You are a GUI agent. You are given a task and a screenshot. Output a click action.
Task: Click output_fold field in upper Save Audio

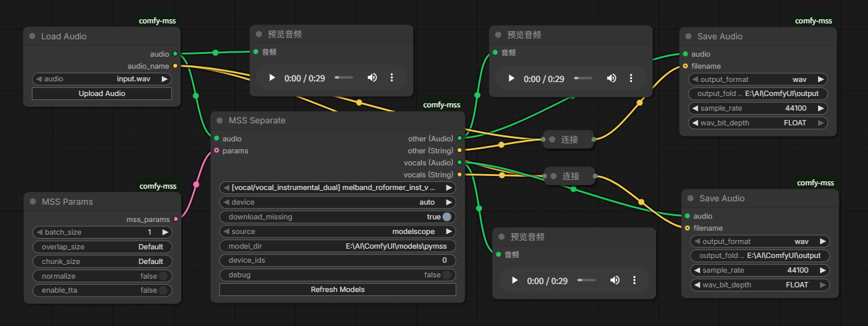tap(758, 93)
